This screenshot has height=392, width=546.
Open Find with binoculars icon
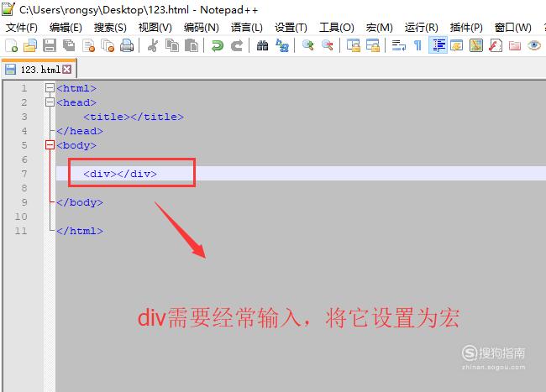click(x=262, y=45)
